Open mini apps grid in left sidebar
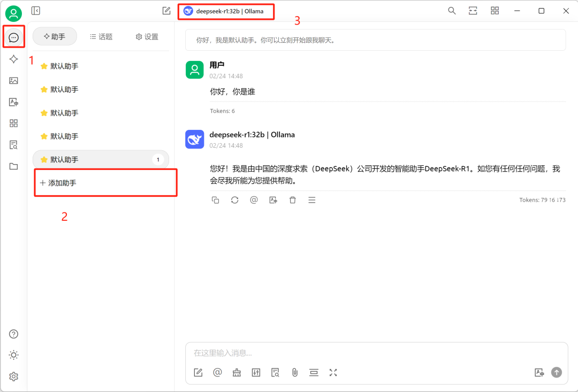This screenshot has width=578, height=392. 13,123
